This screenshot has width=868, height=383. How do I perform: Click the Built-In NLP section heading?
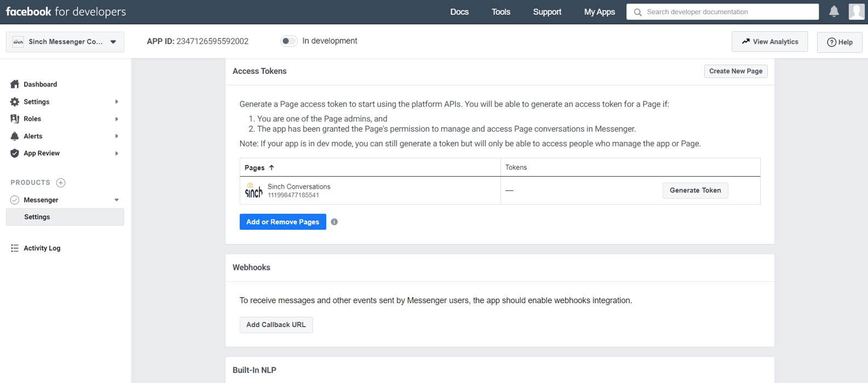coord(254,370)
